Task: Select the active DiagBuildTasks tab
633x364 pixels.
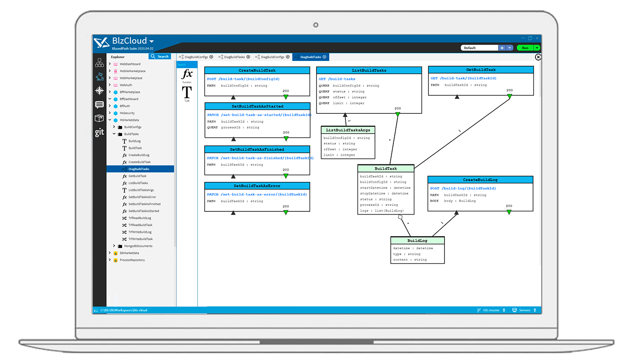Action: (x=311, y=57)
